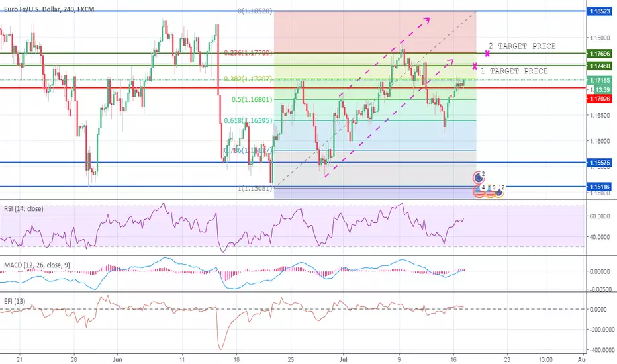This screenshot has height=364, width=617.
Task: Click the red 1.17026 price label
Action: 600,99
